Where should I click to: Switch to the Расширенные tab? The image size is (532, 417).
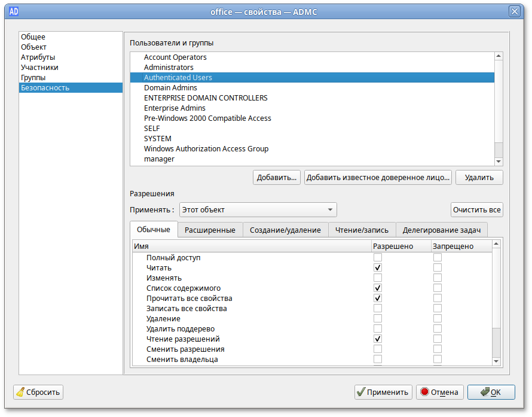(x=210, y=230)
